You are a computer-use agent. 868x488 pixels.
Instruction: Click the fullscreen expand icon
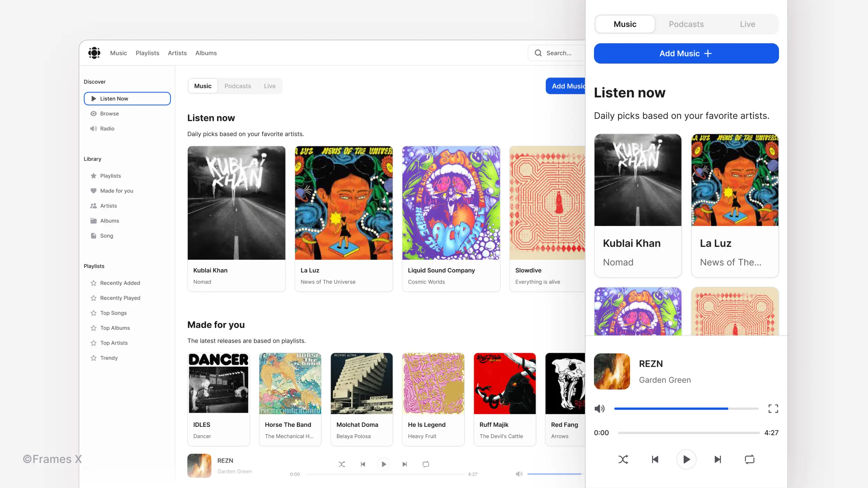[773, 409]
